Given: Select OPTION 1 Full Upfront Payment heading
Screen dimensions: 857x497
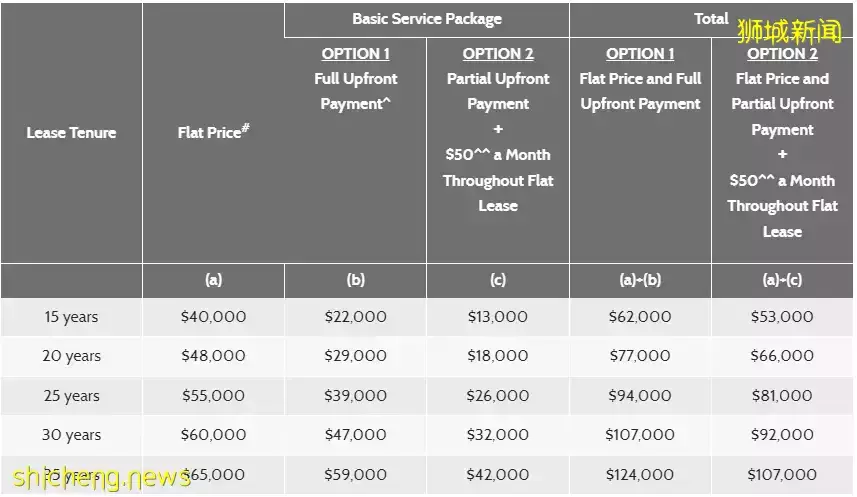Looking at the screenshot, I should point(355,79).
